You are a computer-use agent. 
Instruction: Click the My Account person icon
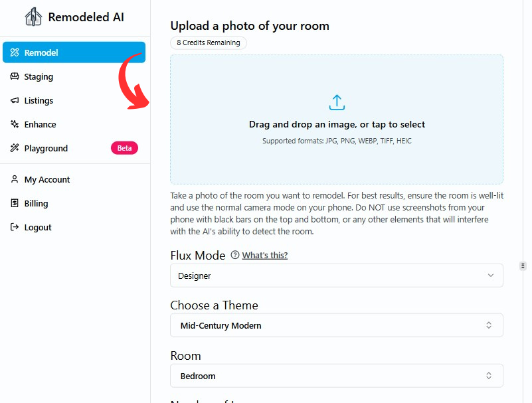(x=15, y=179)
